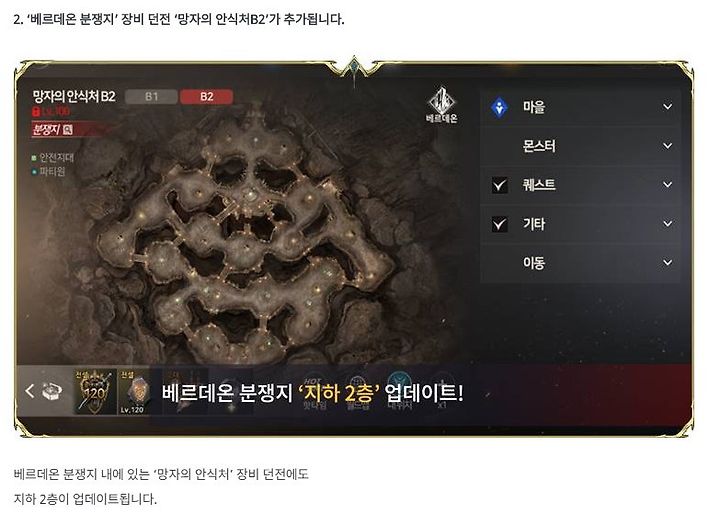This screenshot has width=720, height=514.
Task: Click the magnifier icon beside 분쟁지 label
Action: pos(68,130)
